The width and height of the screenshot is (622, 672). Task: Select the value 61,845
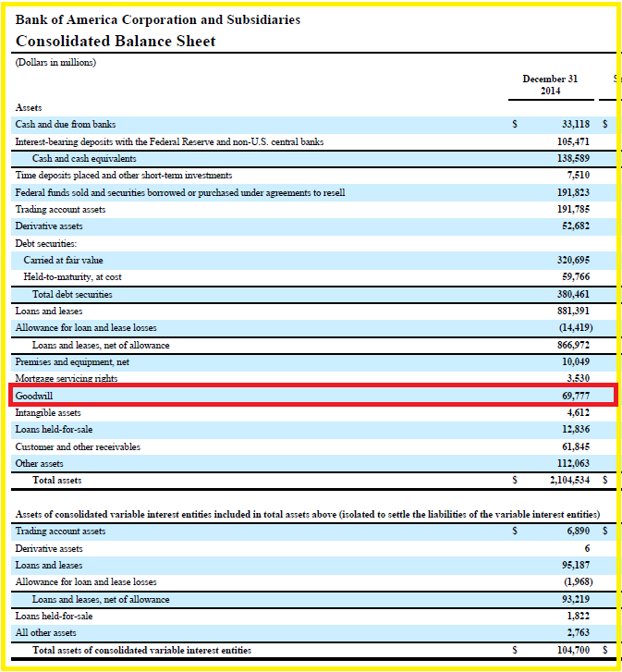(x=576, y=446)
